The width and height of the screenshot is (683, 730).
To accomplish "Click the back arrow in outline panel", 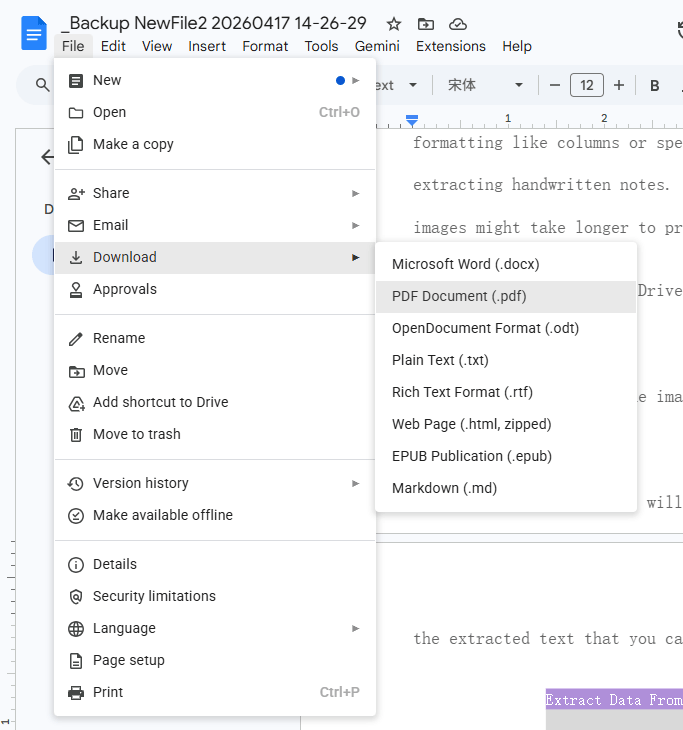I will (x=47, y=157).
